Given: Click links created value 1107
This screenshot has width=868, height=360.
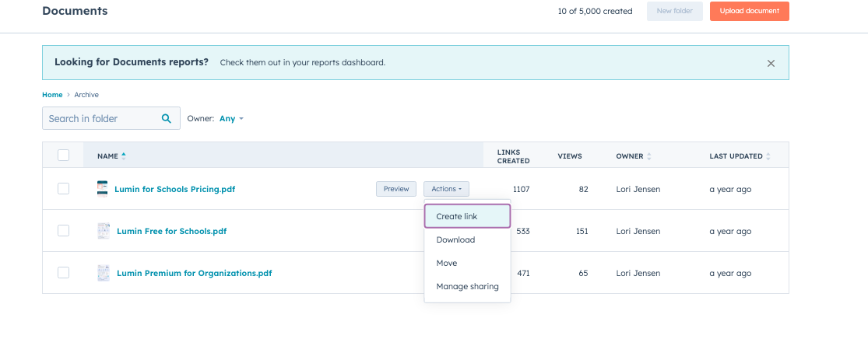Looking at the screenshot, I should (x=522, y=189).
